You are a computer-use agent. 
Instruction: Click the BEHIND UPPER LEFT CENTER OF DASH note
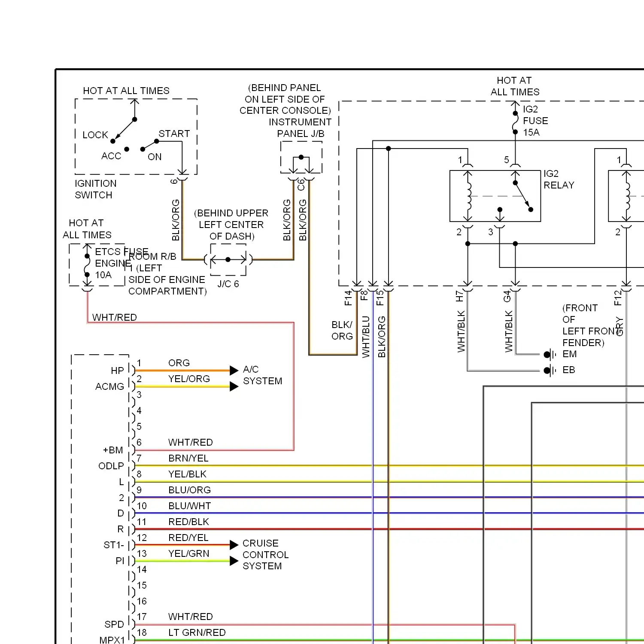tap(231, 225)
